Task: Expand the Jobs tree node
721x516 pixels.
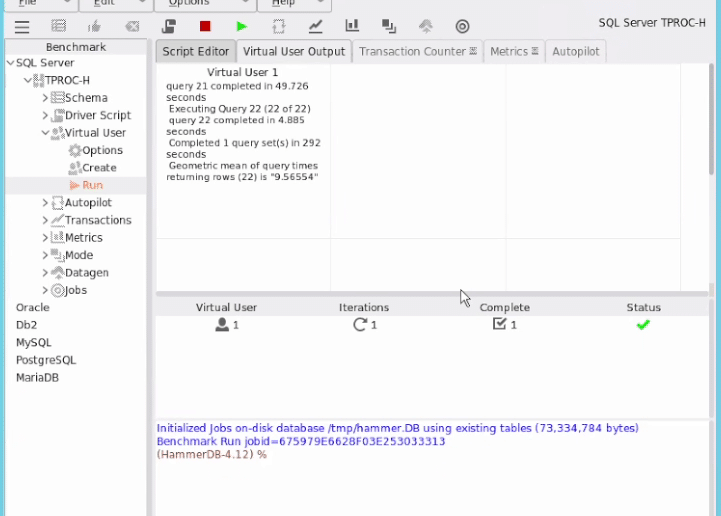Action: (x=45, y=290)
